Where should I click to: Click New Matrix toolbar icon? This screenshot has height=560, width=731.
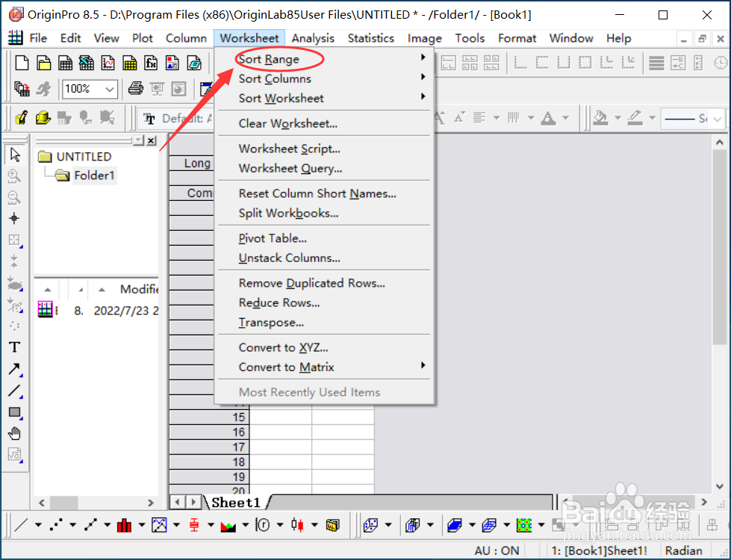[130, 63]
